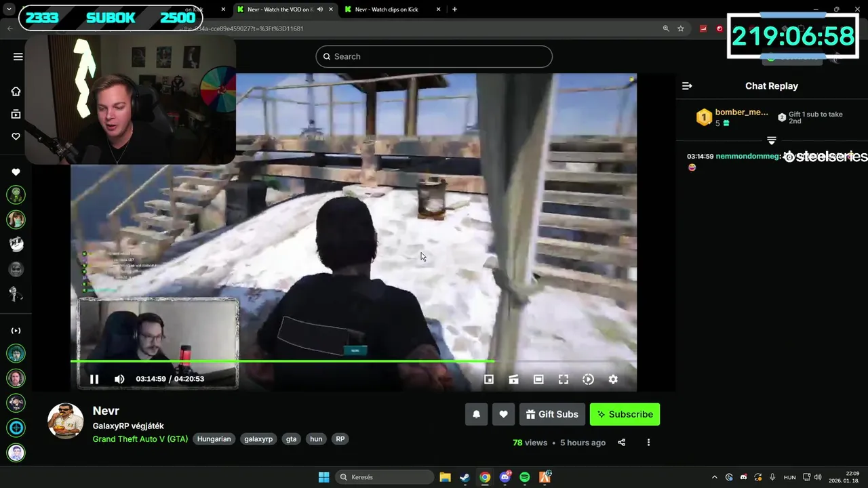The width and height of the screenshot is (868, 488).
Task: Open Steam from taskbar
Action: tap(465, 477)
